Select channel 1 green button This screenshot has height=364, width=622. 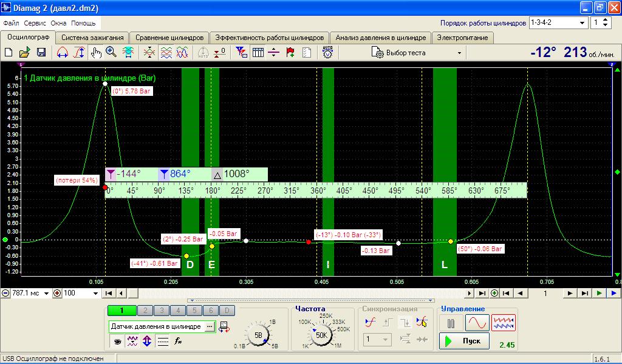click(x=121, y=311)
